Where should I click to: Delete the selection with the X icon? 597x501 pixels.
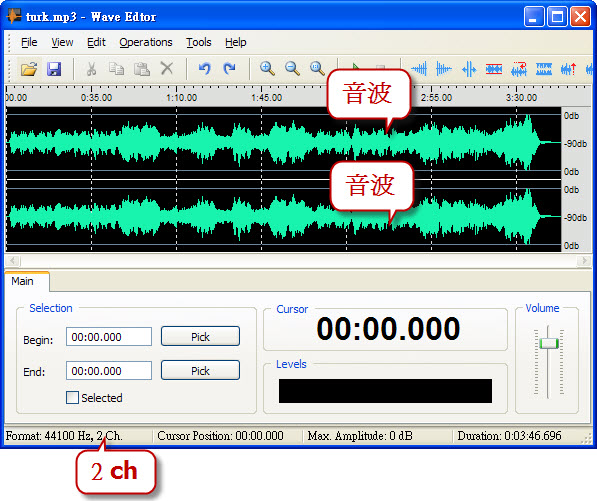(167, 69)
